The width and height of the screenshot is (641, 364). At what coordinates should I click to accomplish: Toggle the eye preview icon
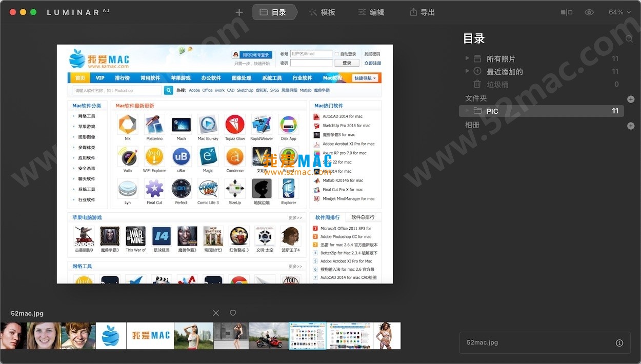(589, 12)
